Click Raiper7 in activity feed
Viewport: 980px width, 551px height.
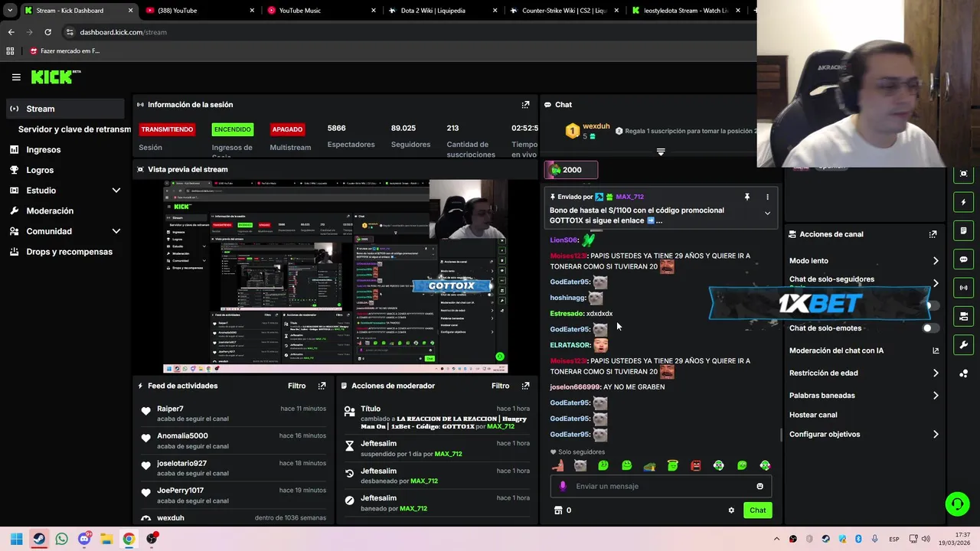[170, 409]
